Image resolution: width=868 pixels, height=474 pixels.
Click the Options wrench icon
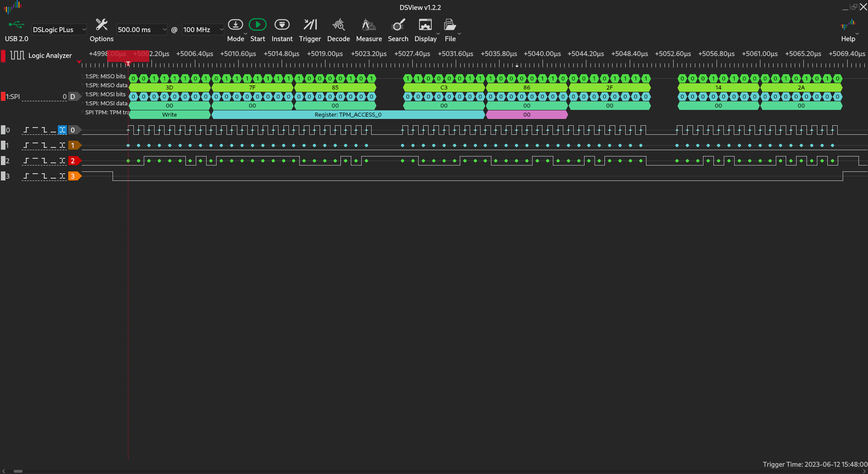[101, 24]
